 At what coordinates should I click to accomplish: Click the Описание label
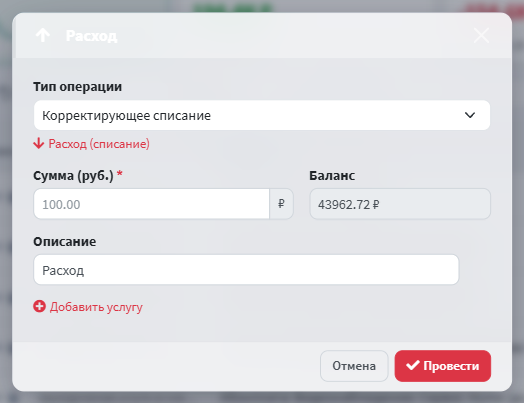(x=64, y=242)
